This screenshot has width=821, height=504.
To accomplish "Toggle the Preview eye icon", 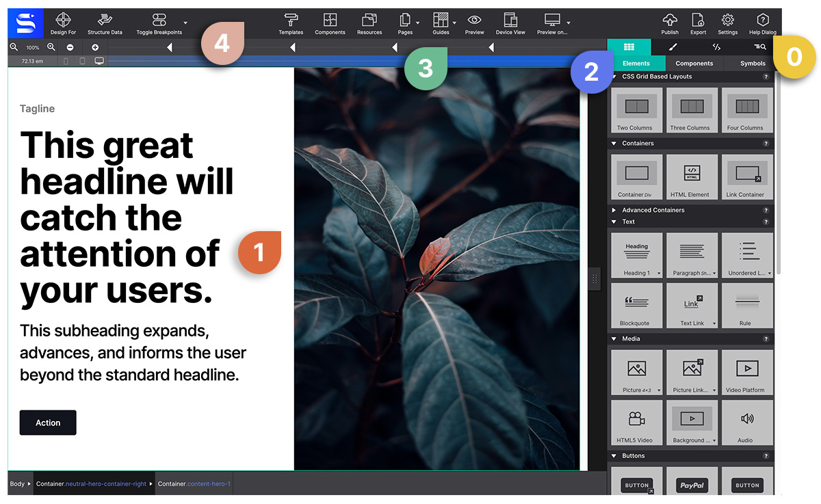I will (x=474, y=20).
